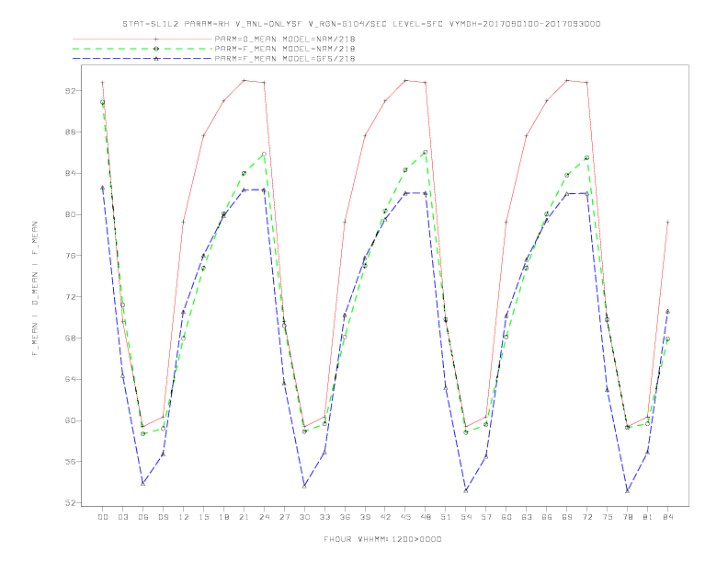This screenshot has height=563, width=728.
Task: Click blue GFS triangle point at hour 78
Action: click(628, 490)
